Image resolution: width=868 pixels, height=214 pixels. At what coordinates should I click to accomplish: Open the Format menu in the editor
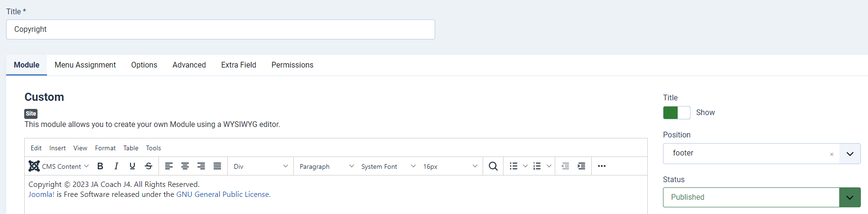pyautogui.click(x=105, y=148)
